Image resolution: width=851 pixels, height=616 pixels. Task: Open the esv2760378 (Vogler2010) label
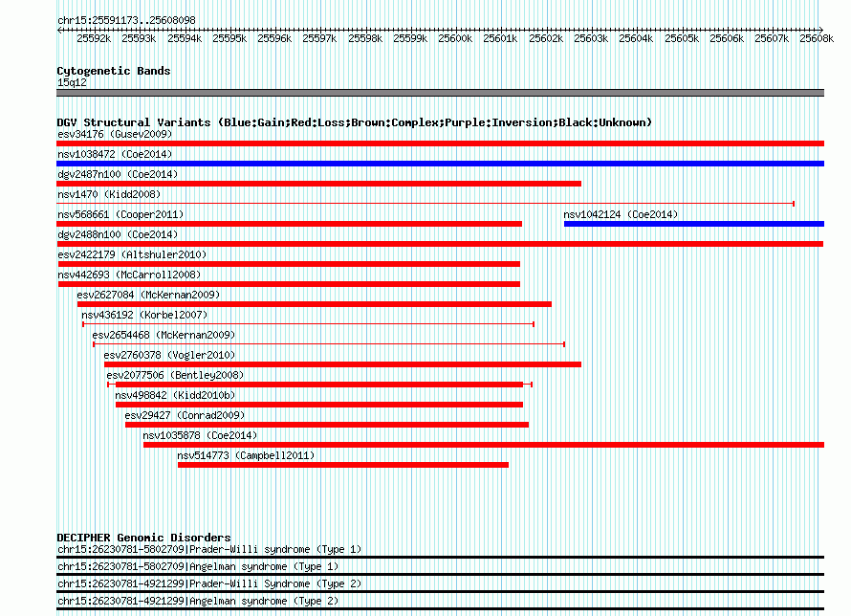click(169, 355)
